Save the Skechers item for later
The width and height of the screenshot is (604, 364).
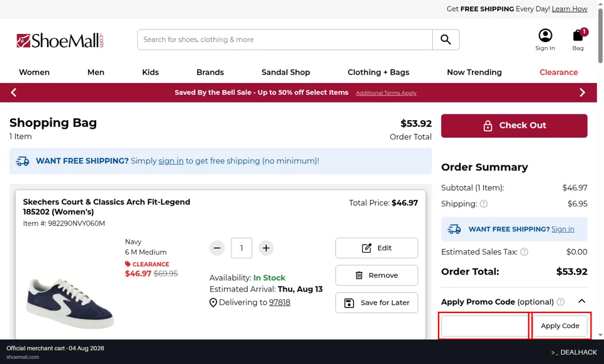[x=377, y=303]
